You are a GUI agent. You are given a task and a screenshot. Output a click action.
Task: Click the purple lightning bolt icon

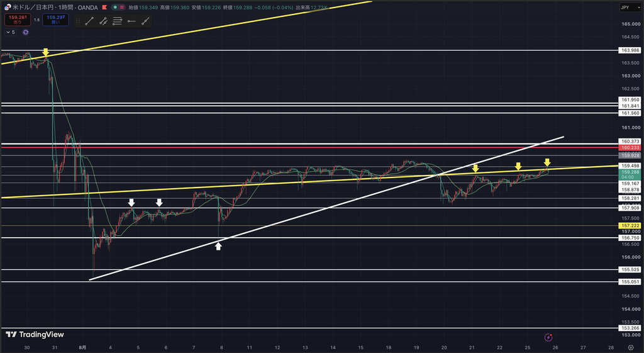548,337
